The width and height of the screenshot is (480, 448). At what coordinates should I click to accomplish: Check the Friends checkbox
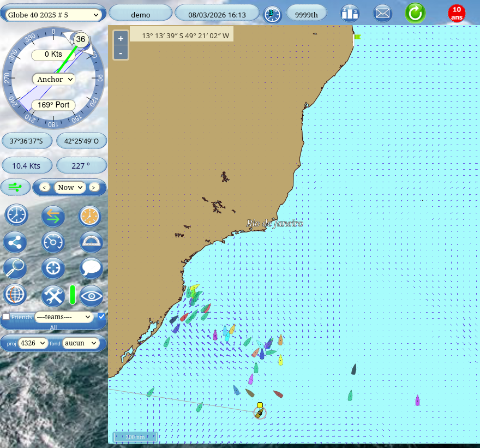click(x=6, y=316)
